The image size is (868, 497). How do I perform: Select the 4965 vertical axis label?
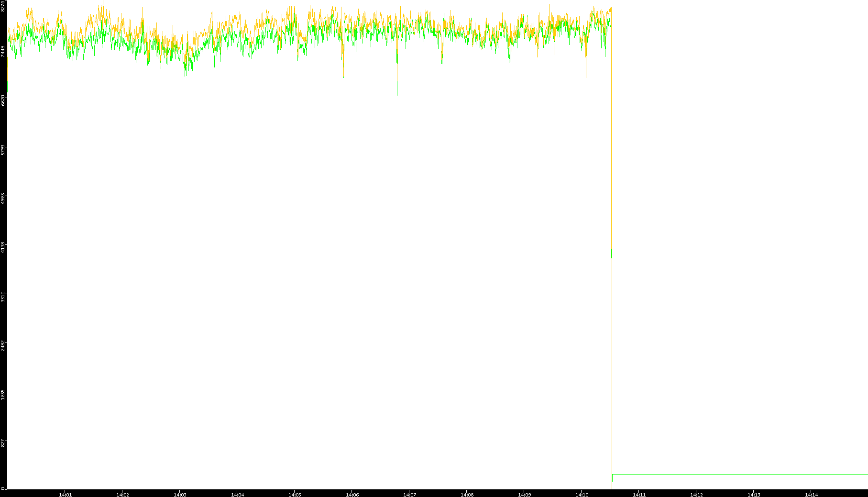(x=3, y=199)
